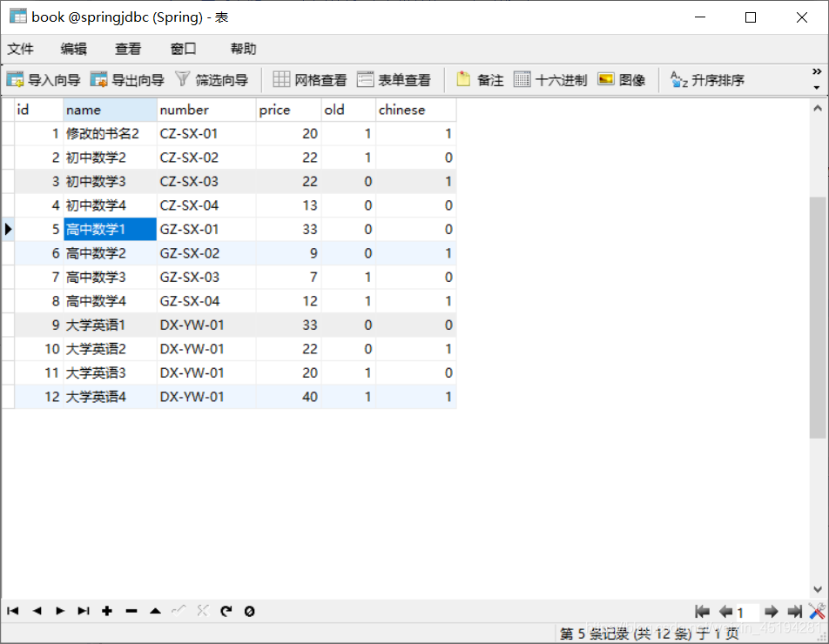The image size is (829, 644).
Task: Open the memo viewer
Action: click(479, 79)
